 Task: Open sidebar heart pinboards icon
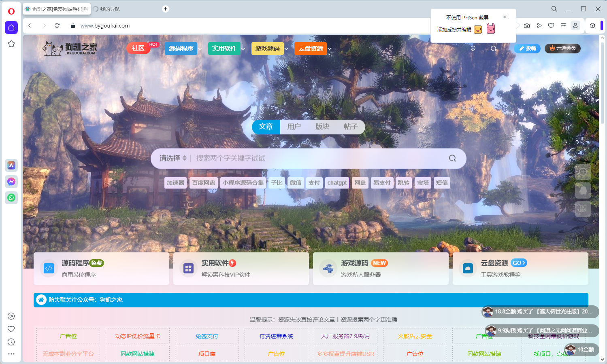[x=11, y=329]
